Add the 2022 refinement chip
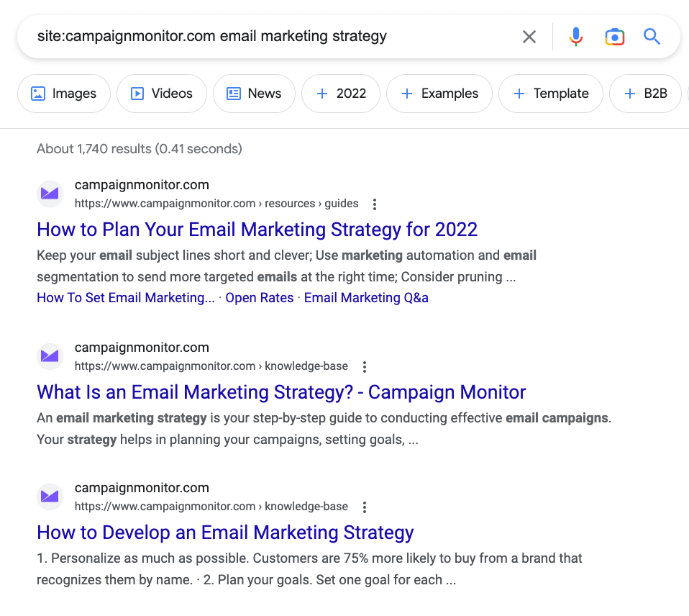 point(341,94)
